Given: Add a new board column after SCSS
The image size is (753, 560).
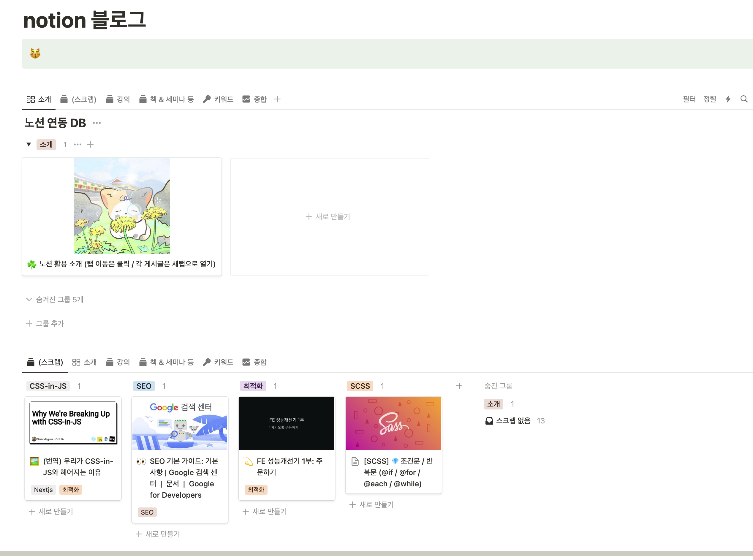Looking at the screenshot, I should coord(459,386).
